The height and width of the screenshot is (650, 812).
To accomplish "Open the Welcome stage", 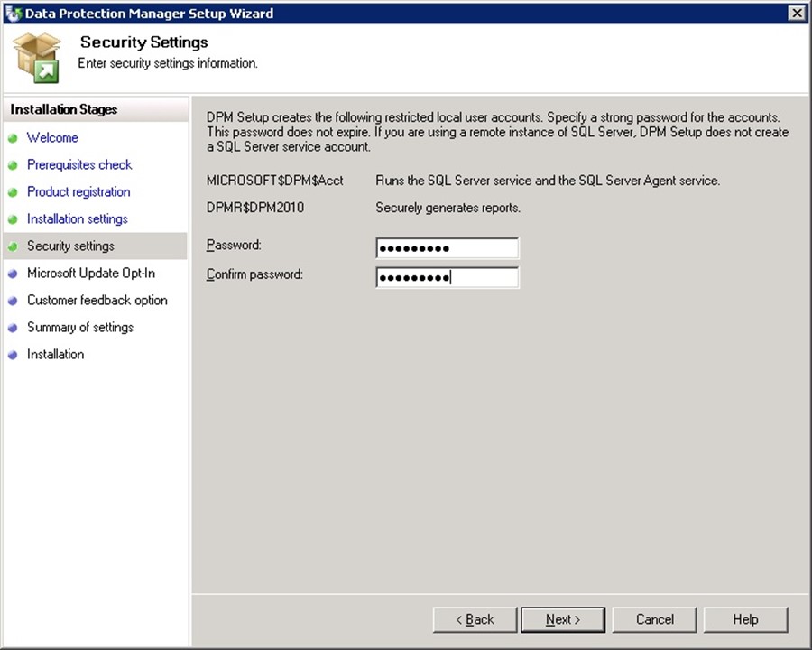I will [52, 137].
